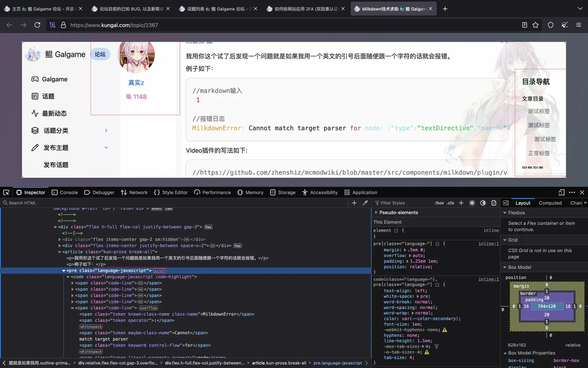Image resolution: width=588 pixels, height=368 pixels.
Task: Click the user avatar image
Action: tap(136, 57)
